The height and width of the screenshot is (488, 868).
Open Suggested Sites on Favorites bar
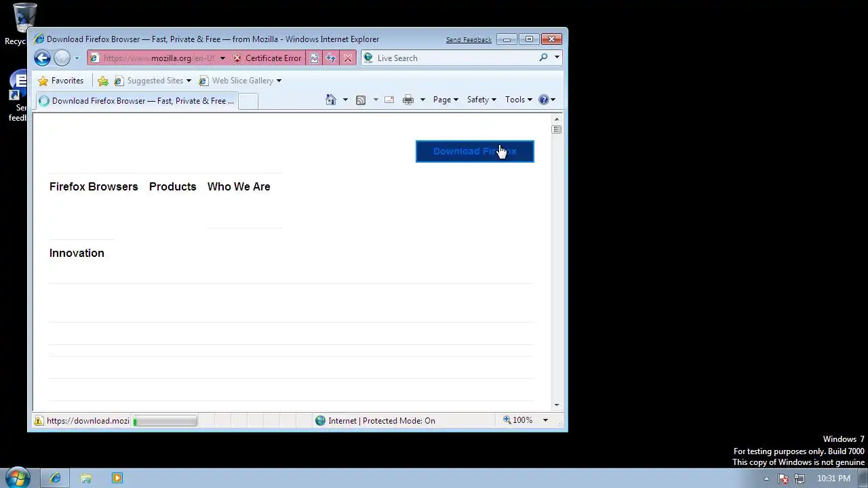click(153, 81)
